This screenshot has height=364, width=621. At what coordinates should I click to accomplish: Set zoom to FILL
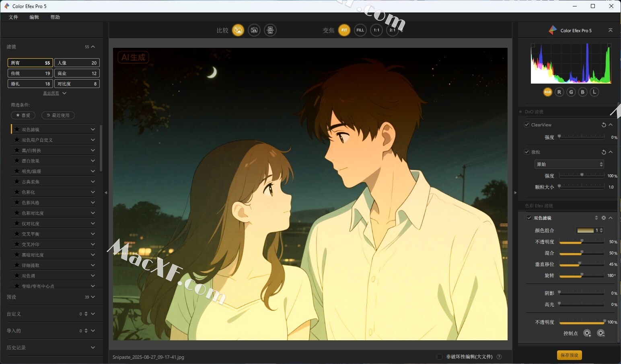[x=360, y=30]
